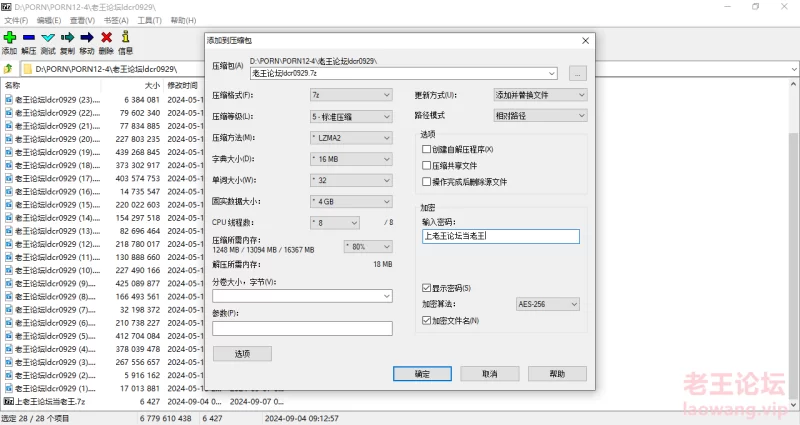
Task: Click the blue Extract (解压) minus icon
Action: click(29, 37)
